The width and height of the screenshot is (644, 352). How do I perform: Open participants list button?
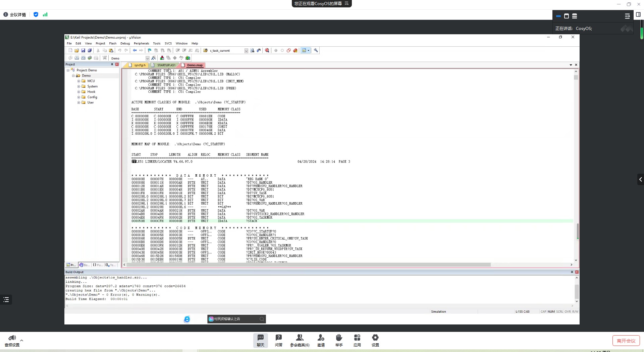click(x=300, y=340)
